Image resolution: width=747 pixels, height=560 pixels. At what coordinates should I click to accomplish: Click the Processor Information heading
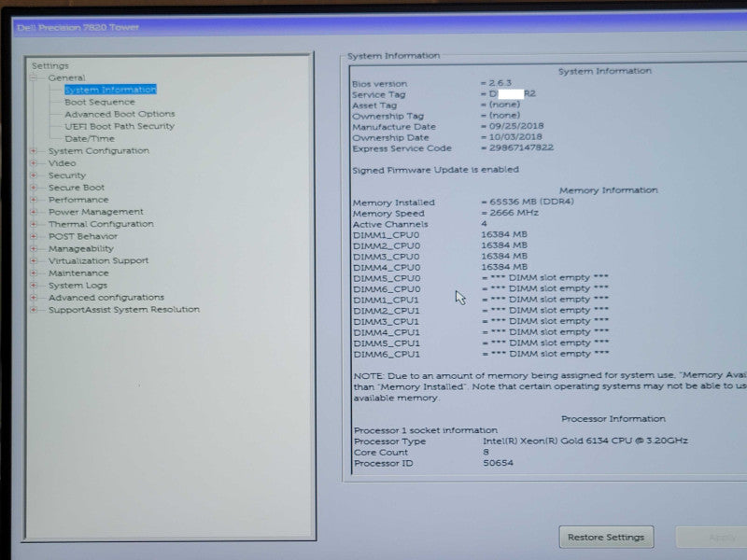tap(613, 419)
